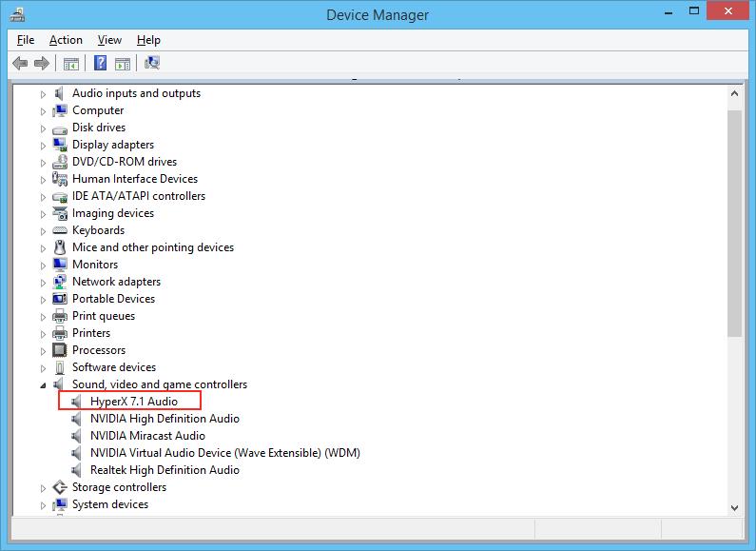Viewport: 756px width, 551px height.
Task: Click the IDE ATA/ATAPI controllers icon
Action: click(x=60, y=197)
